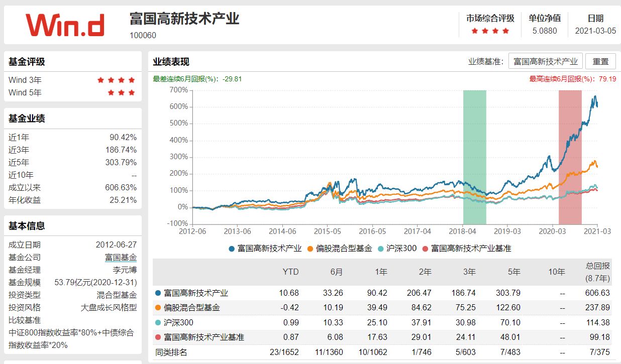This screenshot has width=621, height=364.
Task: Click the Wind logo
Action: coord(65,25)
